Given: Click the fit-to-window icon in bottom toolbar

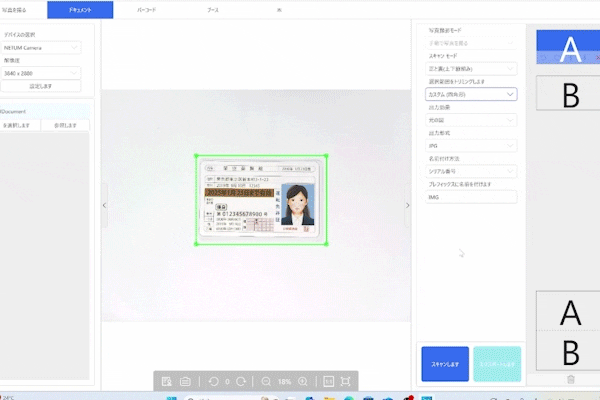Looking at the screenshot, I should coord(346,382).
